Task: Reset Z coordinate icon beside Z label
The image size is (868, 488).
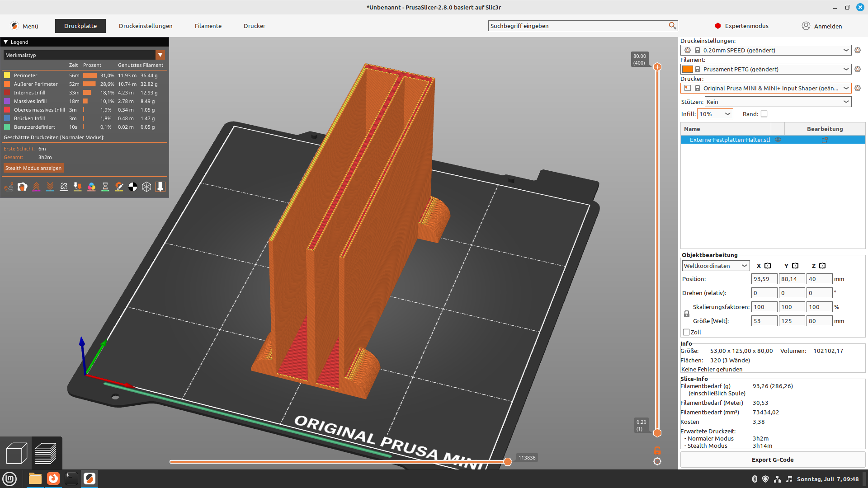Action: tap(822, 266)
